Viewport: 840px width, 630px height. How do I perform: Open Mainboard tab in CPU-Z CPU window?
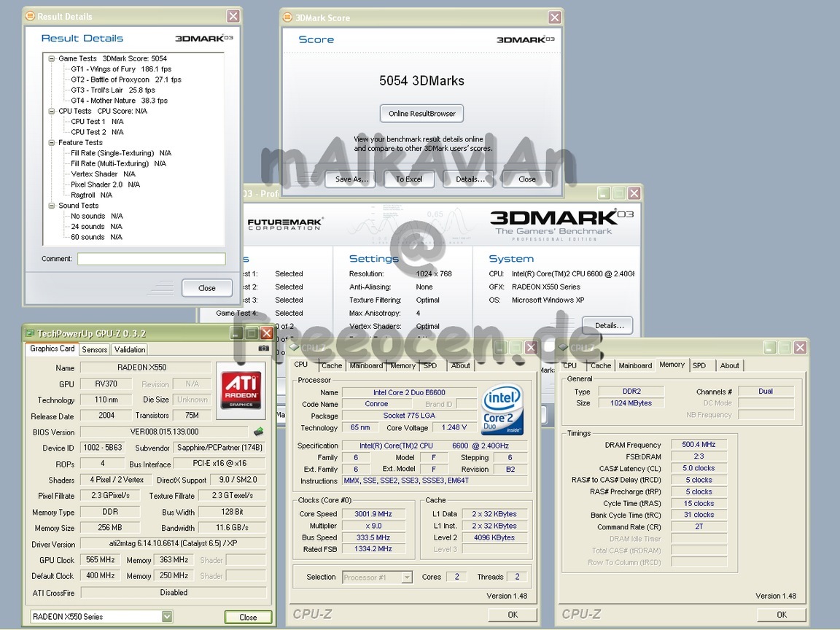(367, 365)
